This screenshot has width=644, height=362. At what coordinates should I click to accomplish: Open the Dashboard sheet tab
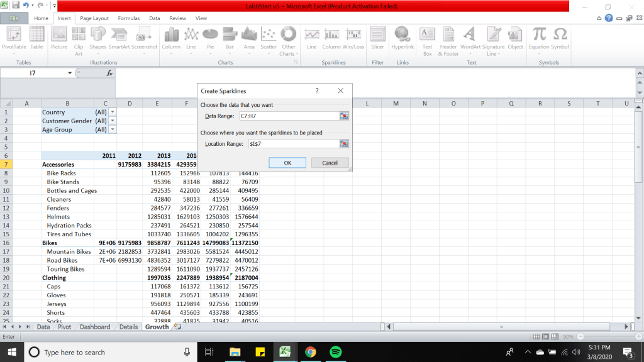tap(95, 327)
